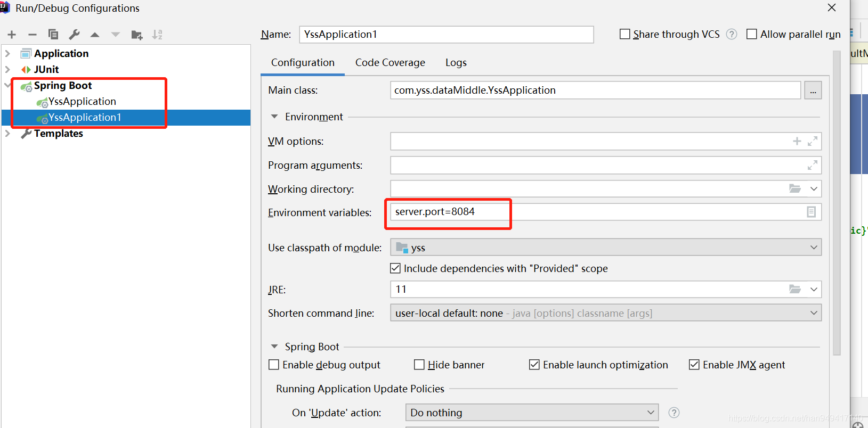Click the Spring Boot node icon

pos(26,86)
